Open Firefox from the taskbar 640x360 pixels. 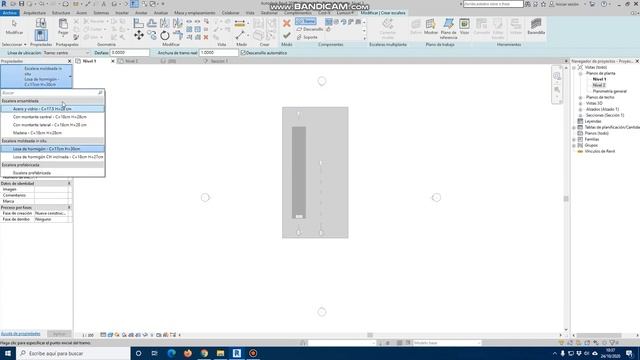tap(188, 353)
